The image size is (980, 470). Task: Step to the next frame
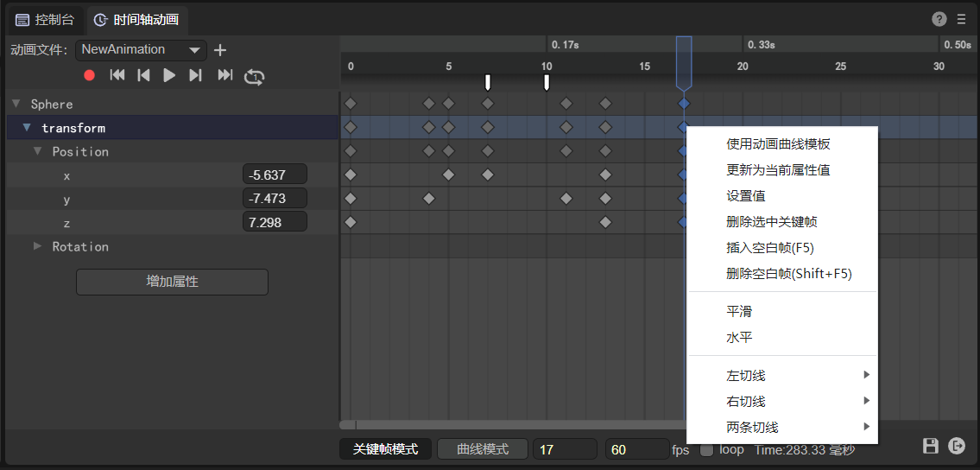(x=195, y=76)
